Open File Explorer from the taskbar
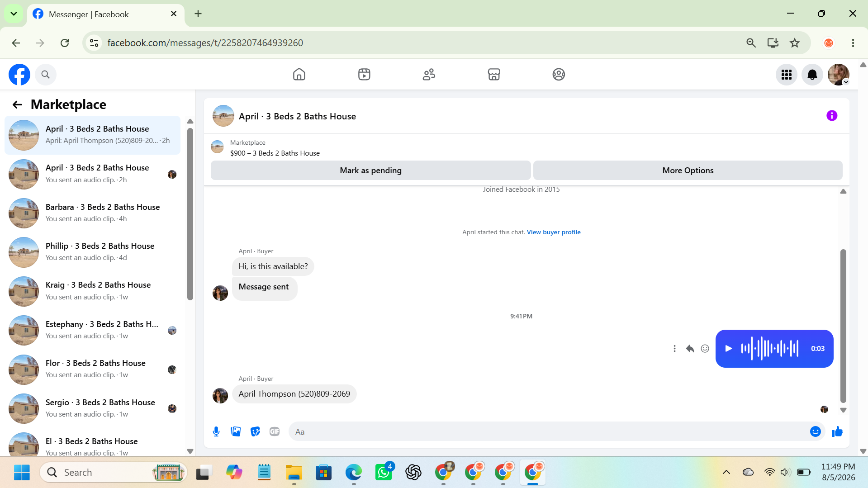Viewport: 868px width, 488px height. [294, 473]
